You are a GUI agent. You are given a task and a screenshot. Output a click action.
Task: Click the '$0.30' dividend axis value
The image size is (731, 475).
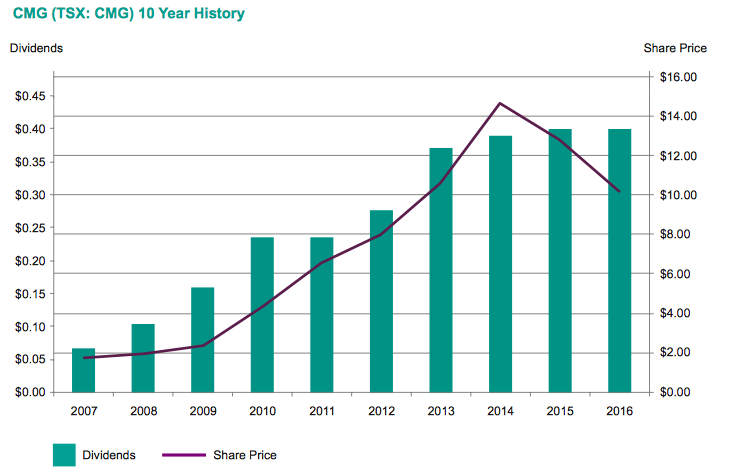coord(30,195)
